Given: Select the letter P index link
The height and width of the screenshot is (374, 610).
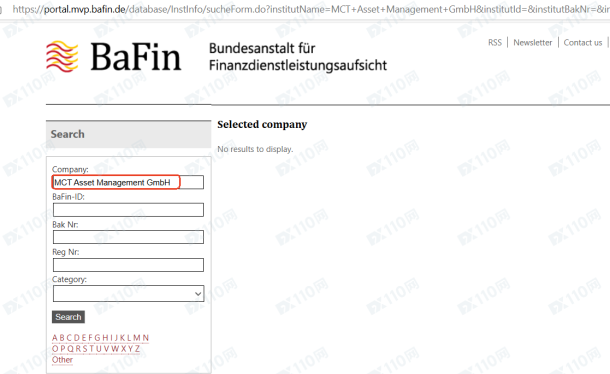Looking at the screenshot, I should (63, 349).
